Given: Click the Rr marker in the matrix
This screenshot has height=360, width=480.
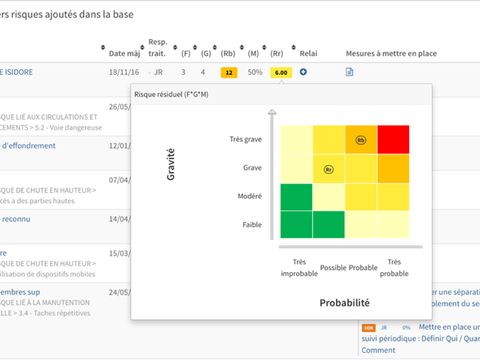Looking at the screenshot, I should [329, 170].
